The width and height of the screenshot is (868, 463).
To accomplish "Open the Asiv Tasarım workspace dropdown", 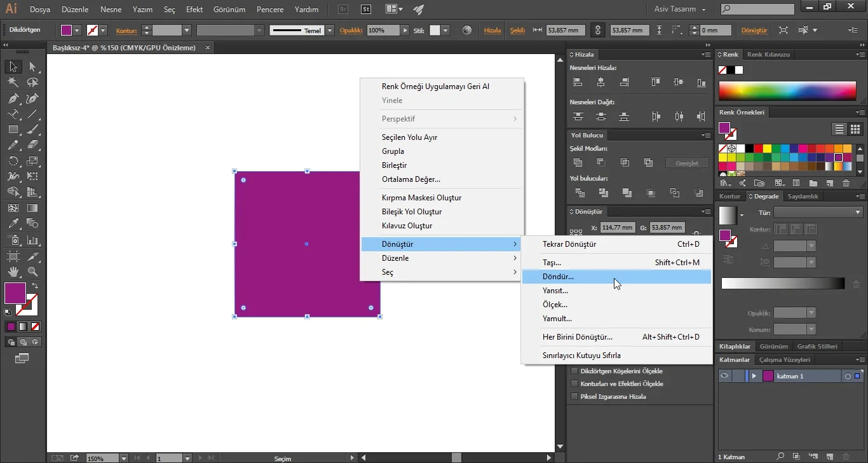I will coord(680,10).
